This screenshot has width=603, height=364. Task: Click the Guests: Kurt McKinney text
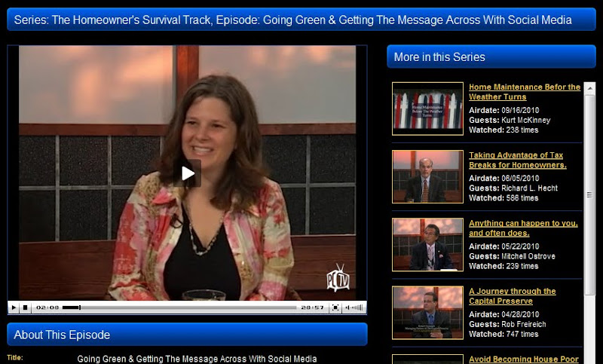[x=510, y=120]
